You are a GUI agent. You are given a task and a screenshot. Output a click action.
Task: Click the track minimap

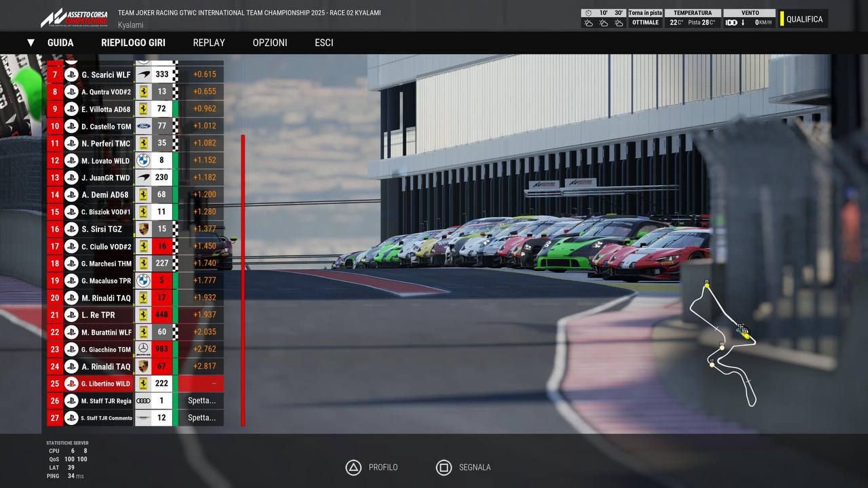click(724, 344)
